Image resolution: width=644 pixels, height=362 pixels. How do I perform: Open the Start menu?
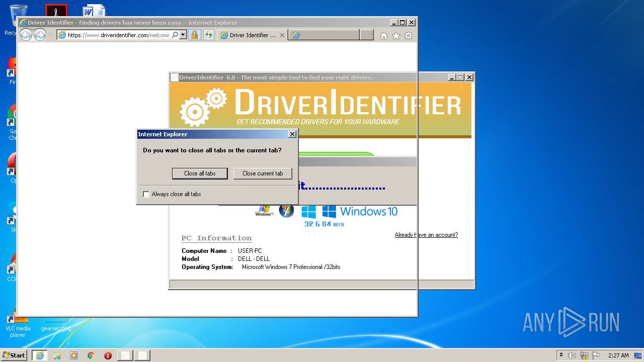[14, 355]
